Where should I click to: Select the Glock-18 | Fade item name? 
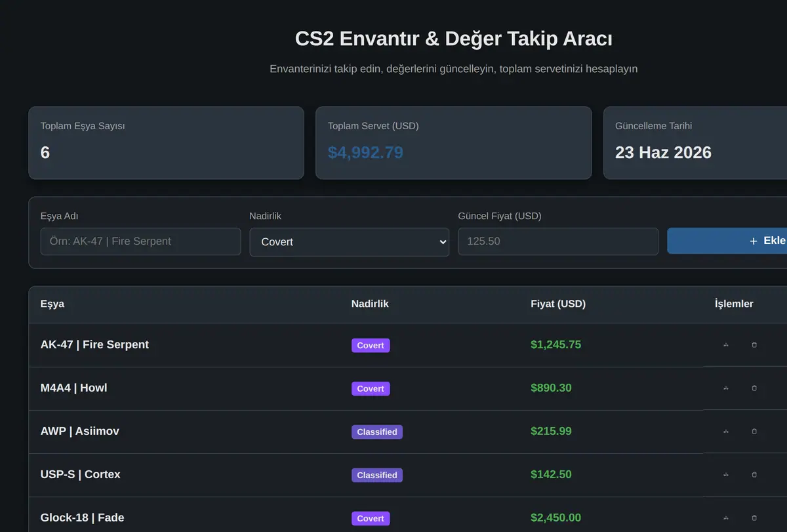click(82, 518)
